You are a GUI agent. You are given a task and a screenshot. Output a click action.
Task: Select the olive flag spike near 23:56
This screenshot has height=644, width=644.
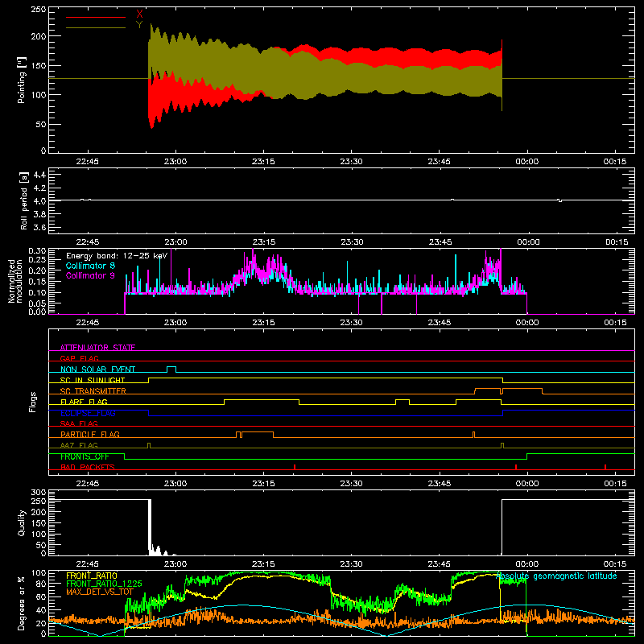coord(502,446)
